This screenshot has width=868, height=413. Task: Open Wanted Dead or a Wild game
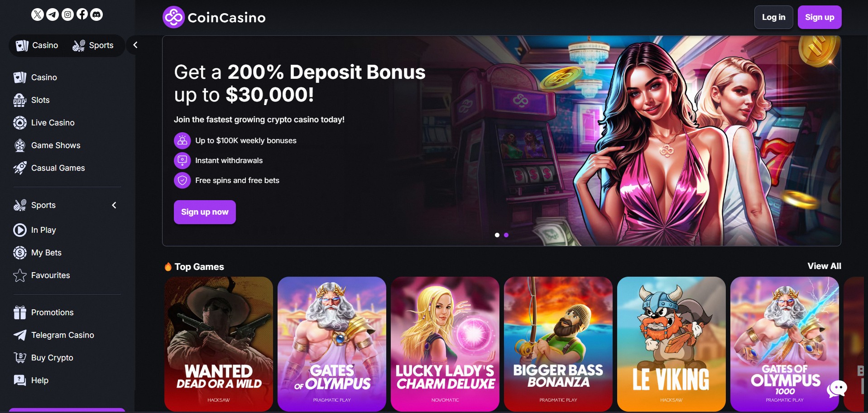218,344
